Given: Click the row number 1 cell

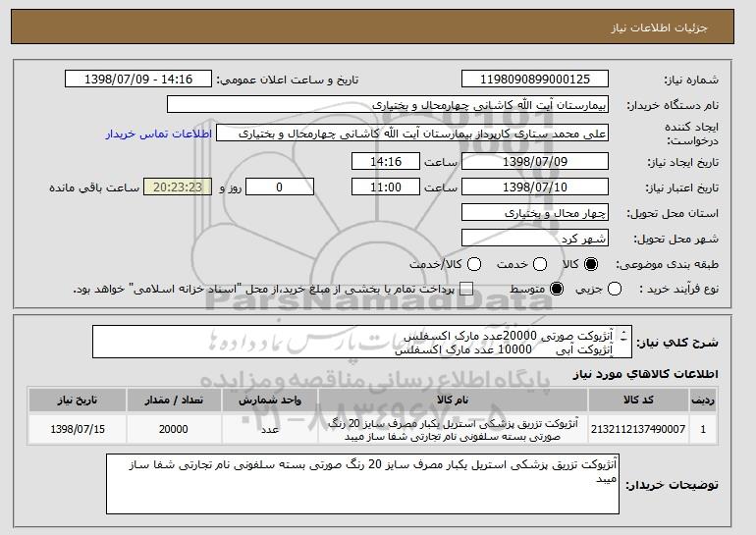Looking at the screenshot, I should pyautogui.click(x=703, y=429).
